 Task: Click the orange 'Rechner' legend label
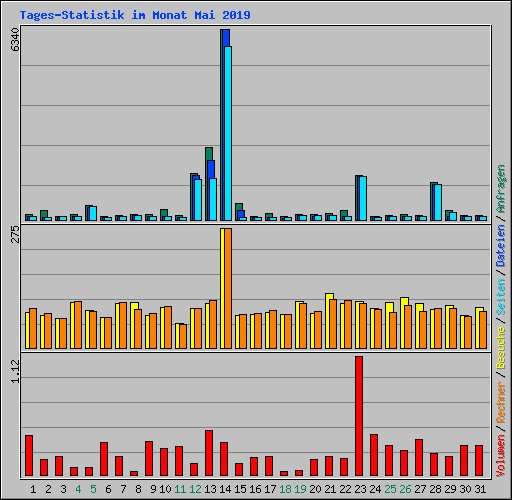(x=500, y=403)
